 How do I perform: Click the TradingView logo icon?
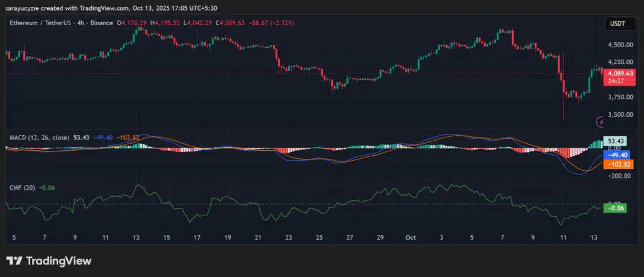point(14,261)
